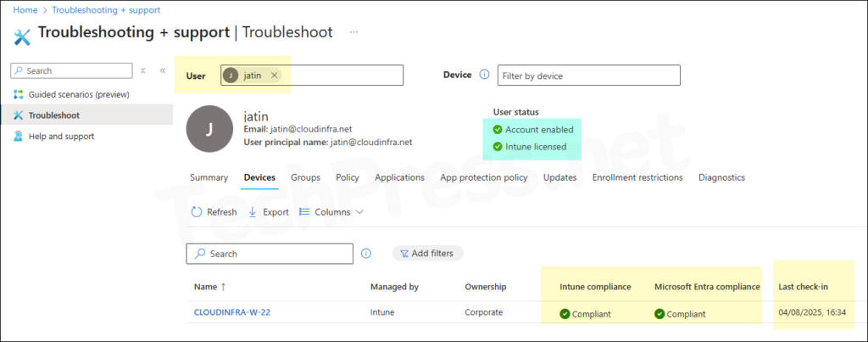Open the Columns dropdown
This screenshot has height=342, width=868.
(x=331, y=212)
